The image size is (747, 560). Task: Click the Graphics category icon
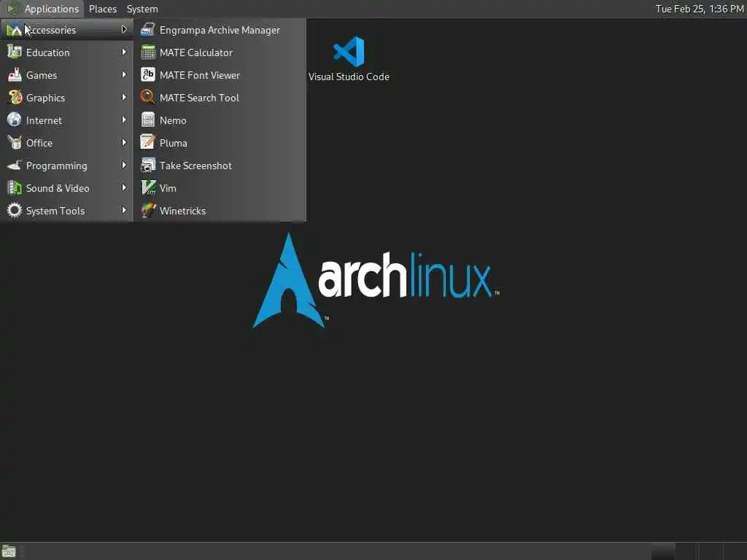pyautogui.click(x=15, y=97)
